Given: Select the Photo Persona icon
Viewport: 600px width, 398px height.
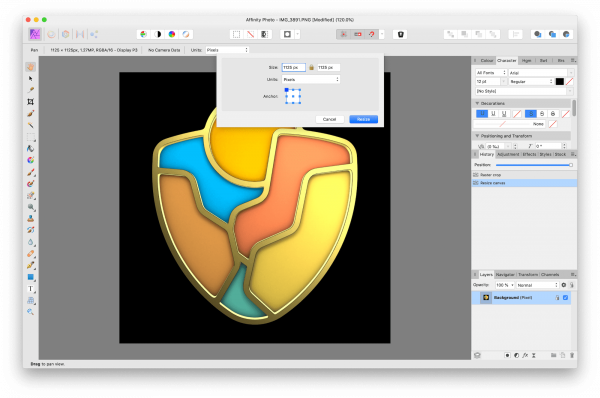Looking at the screenshot, I should pos(35,34).
